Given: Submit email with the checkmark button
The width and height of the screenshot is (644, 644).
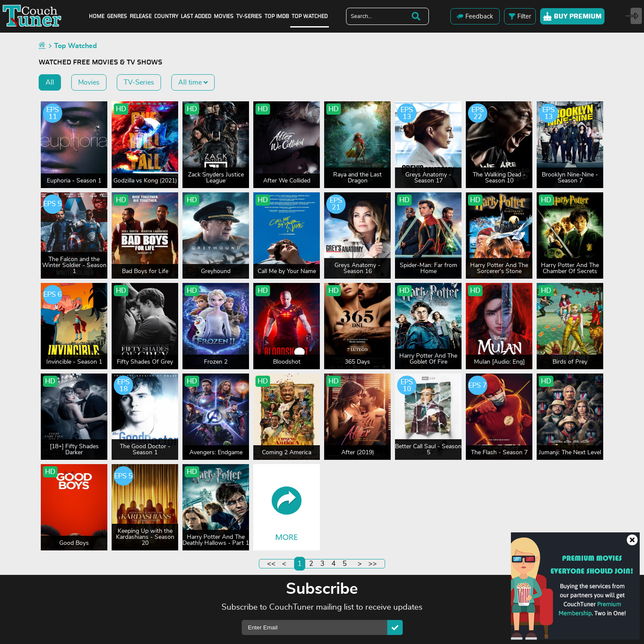Looking at the screenshot, I should click(x=395, y=627).
